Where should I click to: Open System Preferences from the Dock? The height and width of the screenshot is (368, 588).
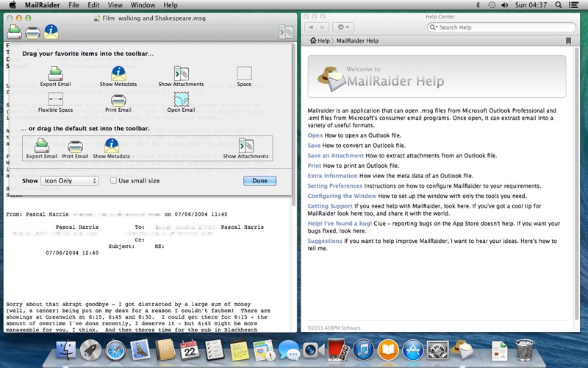tap(437, 350)
